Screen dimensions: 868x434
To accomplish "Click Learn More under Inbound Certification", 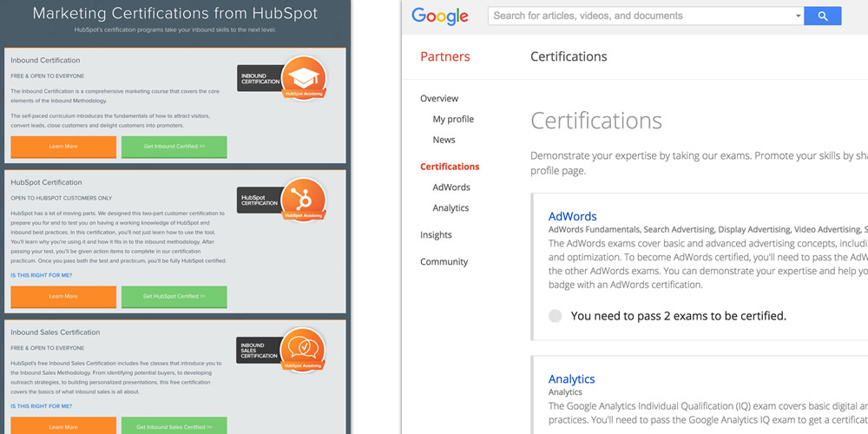I will coord(63,147).
